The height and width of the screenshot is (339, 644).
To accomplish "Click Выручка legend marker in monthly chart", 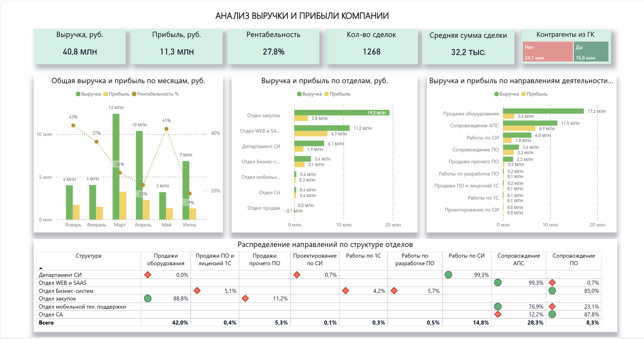I will (x=78, y=94).
